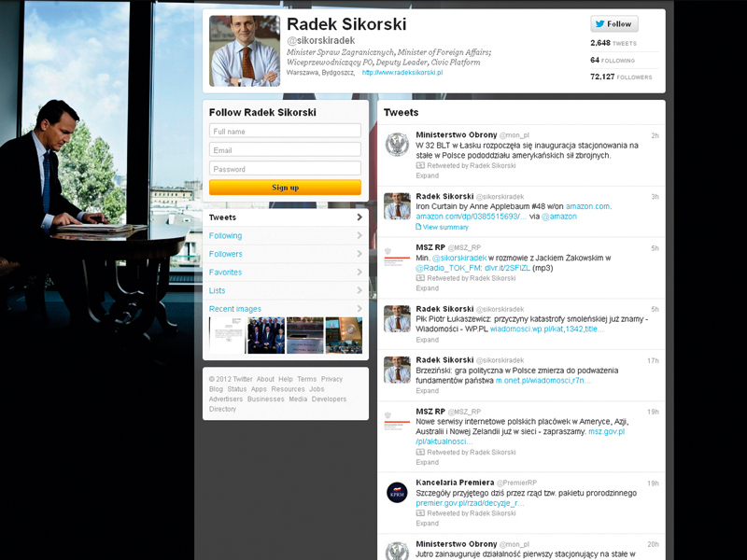Expand the Kancelaria Premiera tweet
The height and width of the screenshot is (560, 747).
427,523
